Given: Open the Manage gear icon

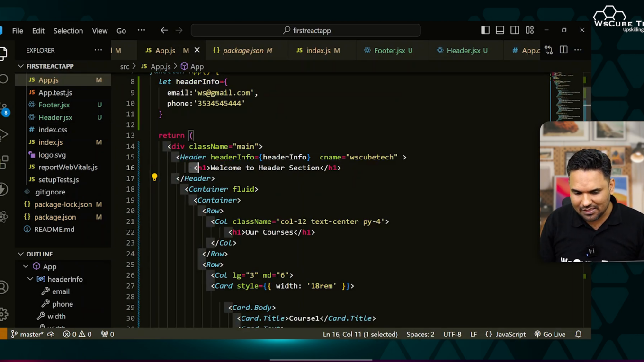Looking at the screenshot, I should 4,314.
